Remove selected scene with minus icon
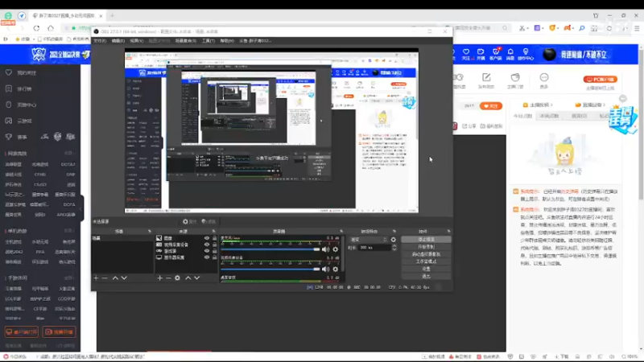Screen dimensions: 644x362 pos(105,278)
